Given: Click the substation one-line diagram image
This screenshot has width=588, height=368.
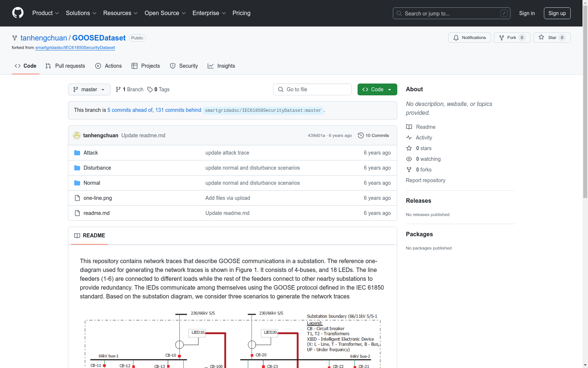Looking at the screenshot, I should [x=233, y=339].
